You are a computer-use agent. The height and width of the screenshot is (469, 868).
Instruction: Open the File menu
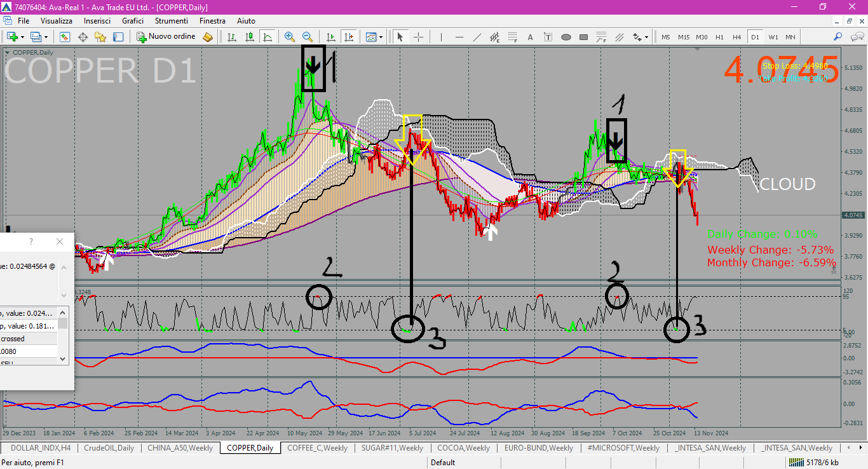pos(24,21)
